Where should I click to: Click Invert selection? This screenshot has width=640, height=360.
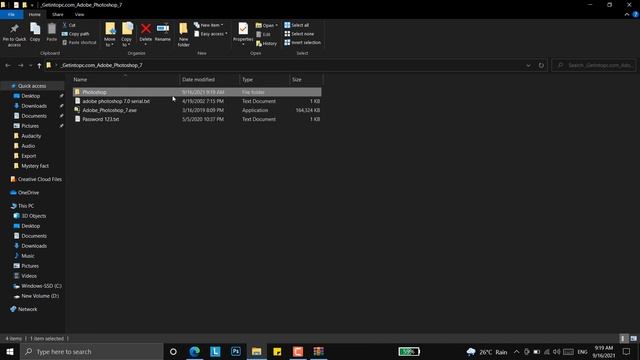302,42
